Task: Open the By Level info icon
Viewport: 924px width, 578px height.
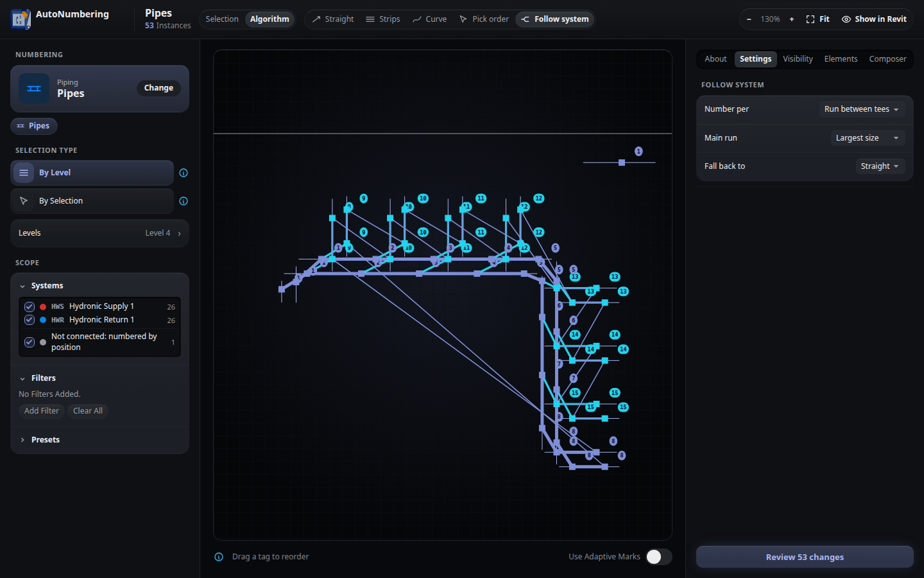Action: tap(184, 173)
